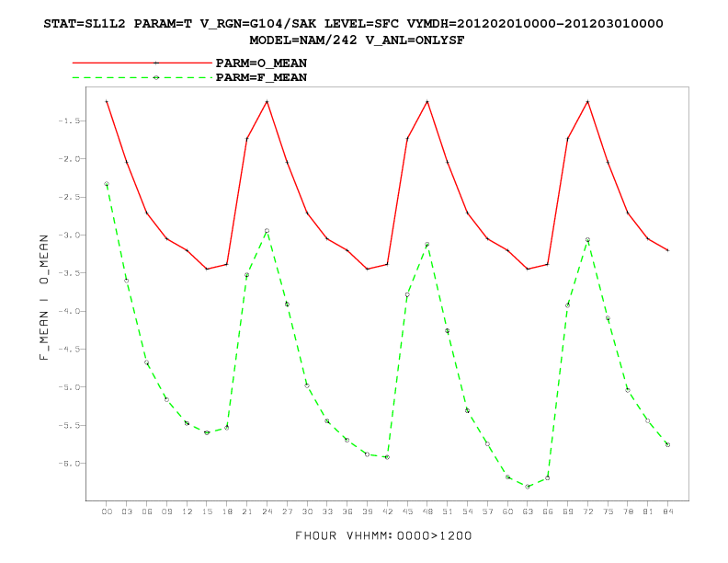Click the 42 x-axis tick label
This screenshot has height=563, width=728.
[387, 511]
